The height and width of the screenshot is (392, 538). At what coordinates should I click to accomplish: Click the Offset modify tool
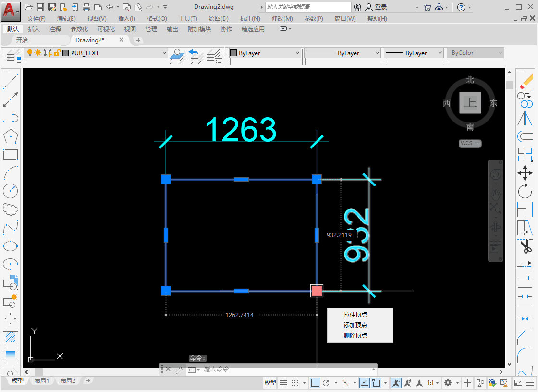pyautogui.click(x=525, y=136)
